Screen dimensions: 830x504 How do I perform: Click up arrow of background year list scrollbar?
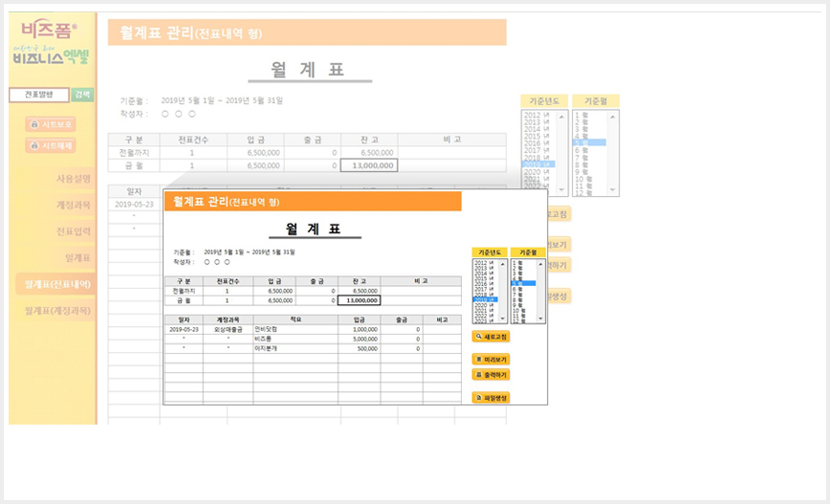tap(561, 117)
